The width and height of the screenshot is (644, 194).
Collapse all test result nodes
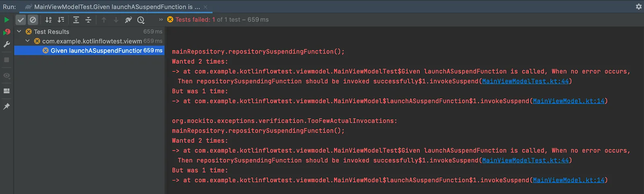88,19
